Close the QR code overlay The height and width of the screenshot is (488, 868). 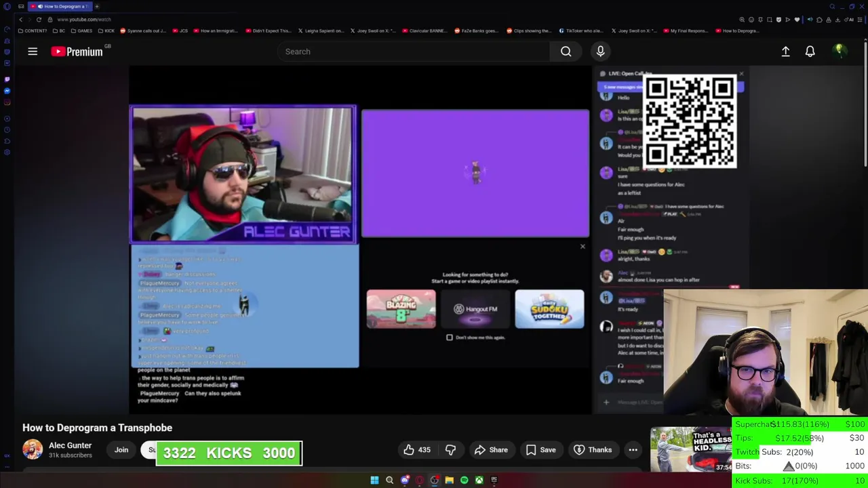tap(741, 74)
